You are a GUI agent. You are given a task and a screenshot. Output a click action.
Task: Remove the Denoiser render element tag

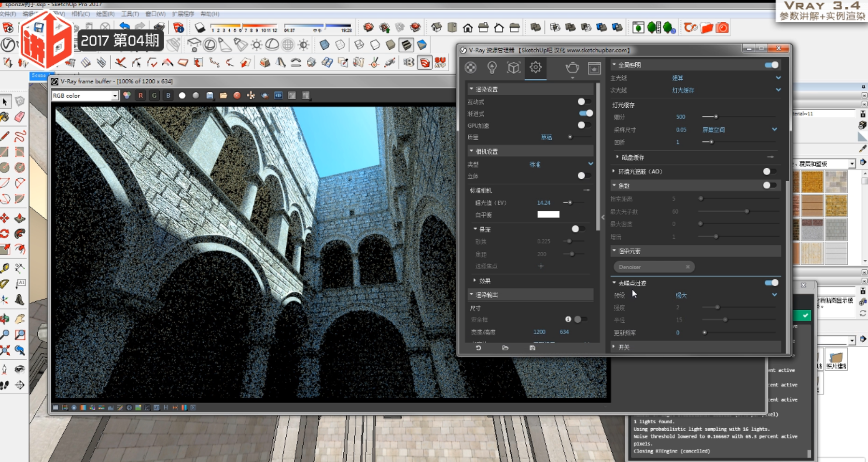tap(687, 267)
